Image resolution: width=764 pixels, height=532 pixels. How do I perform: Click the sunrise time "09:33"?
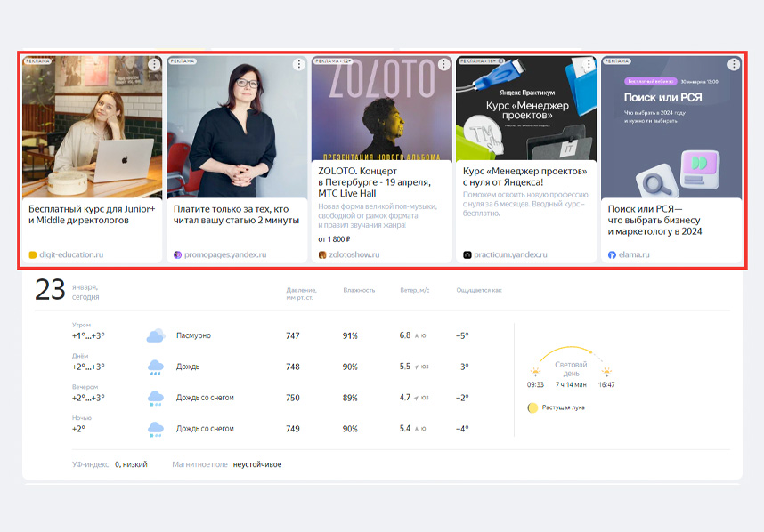coord(535,384)
